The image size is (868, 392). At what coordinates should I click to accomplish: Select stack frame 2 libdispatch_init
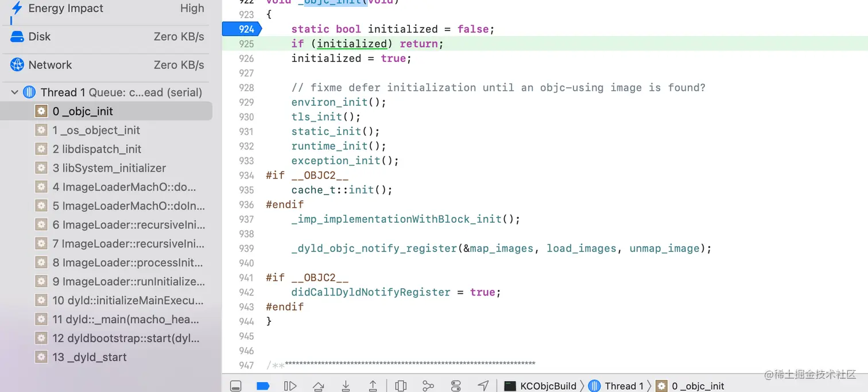point(106,149)
